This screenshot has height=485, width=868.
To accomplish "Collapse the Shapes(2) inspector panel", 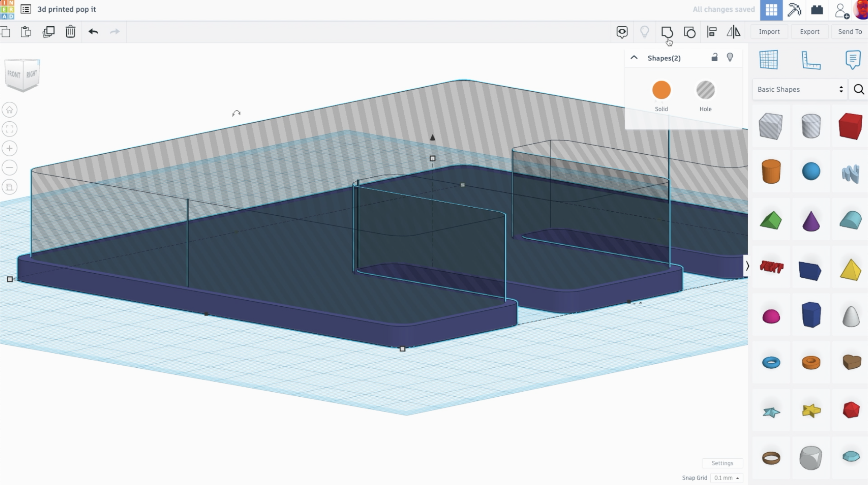I will (x=634, y=58).
